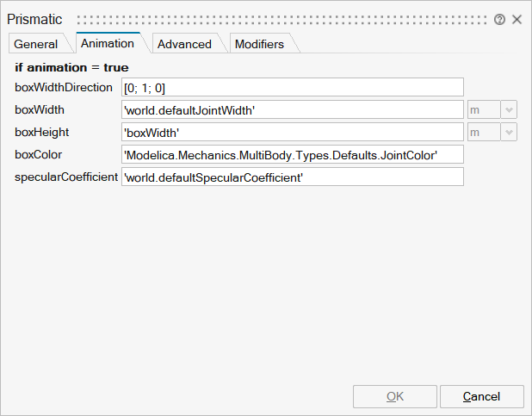Open the help question mark icon

tap(499, 19)
